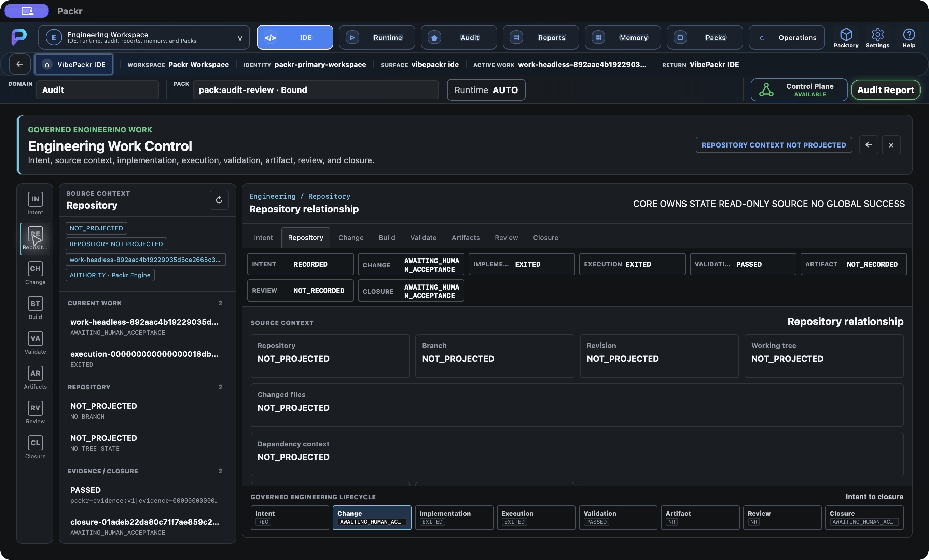Click the Control Plane AVAILABLE button
The image size is (929, 560).
pyautogui.click(x=799, y=90)
